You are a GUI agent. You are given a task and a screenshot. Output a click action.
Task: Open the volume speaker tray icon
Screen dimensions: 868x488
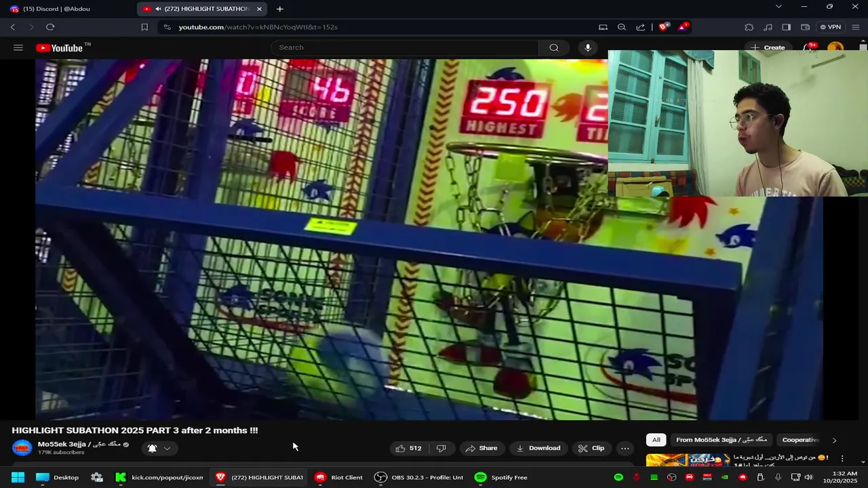point(808,477)
